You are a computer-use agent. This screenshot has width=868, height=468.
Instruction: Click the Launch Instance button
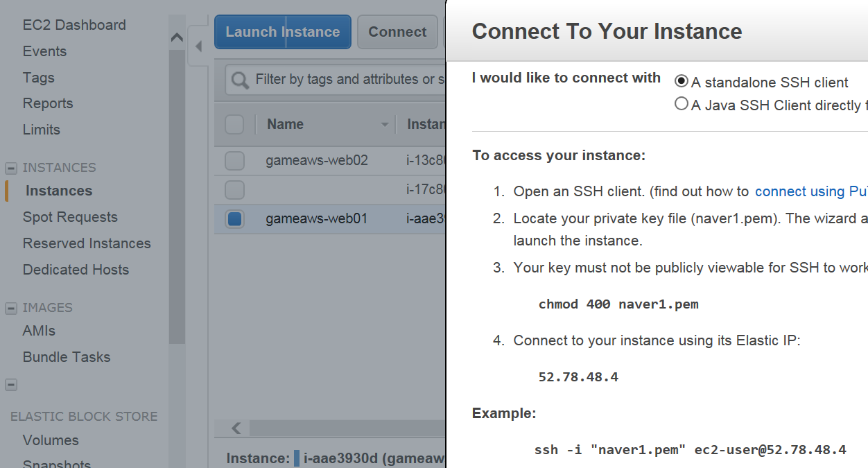283,32
